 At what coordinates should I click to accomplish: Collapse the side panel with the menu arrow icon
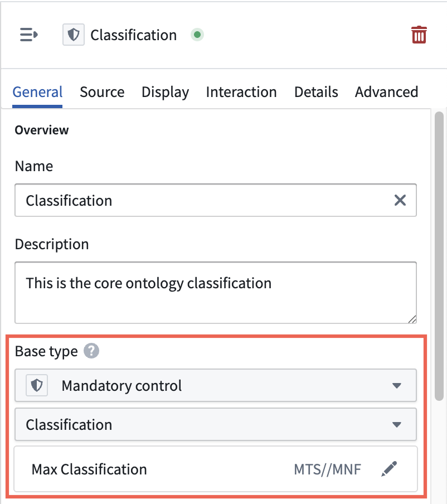pos(28,35)
